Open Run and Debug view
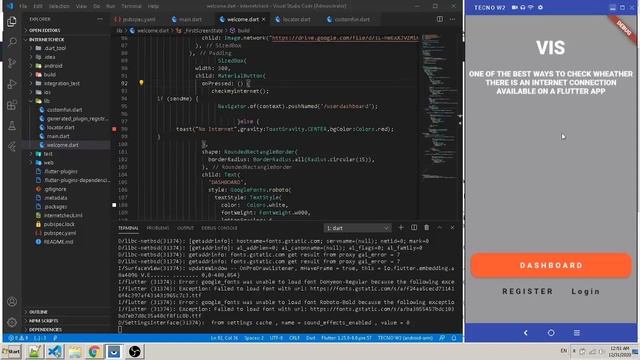The image size is (640, 360). tap(12, 84)
